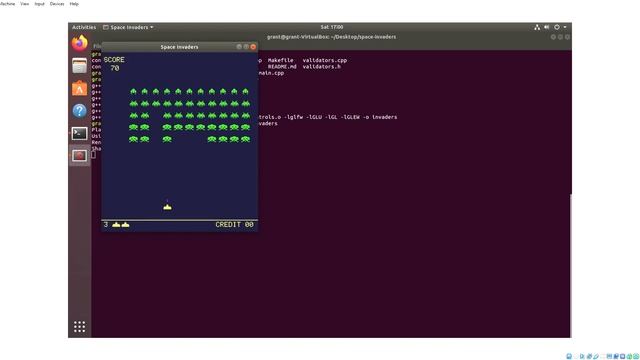Open the Files manager dock icon
Viewport: 640px width, 360px height.
[79, 66]
